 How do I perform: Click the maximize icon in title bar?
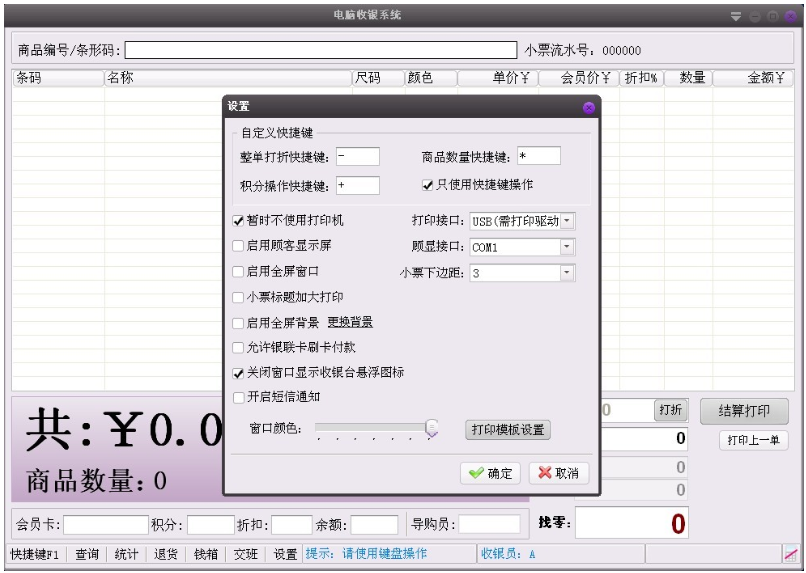[x=772, y=16]
